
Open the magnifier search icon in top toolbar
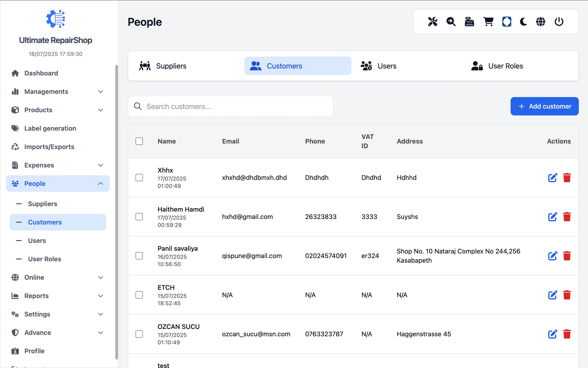click(x=451, y=22)
